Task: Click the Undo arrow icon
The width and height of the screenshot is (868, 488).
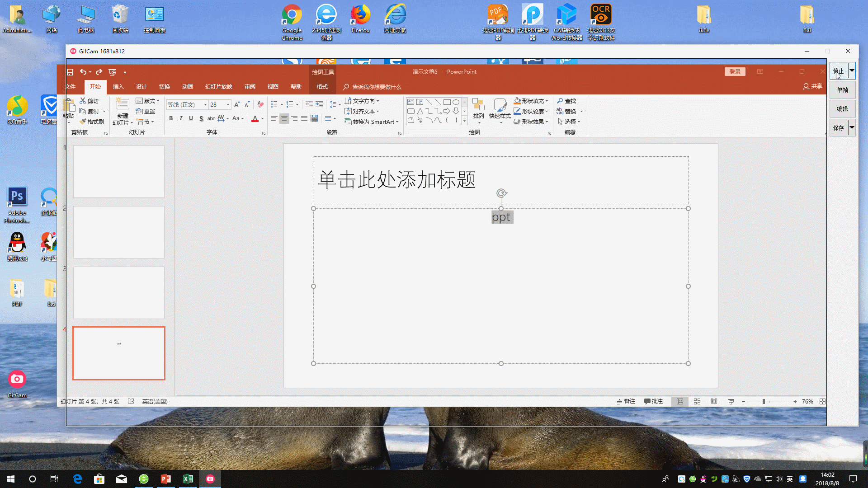Action: tap(83, 72)
